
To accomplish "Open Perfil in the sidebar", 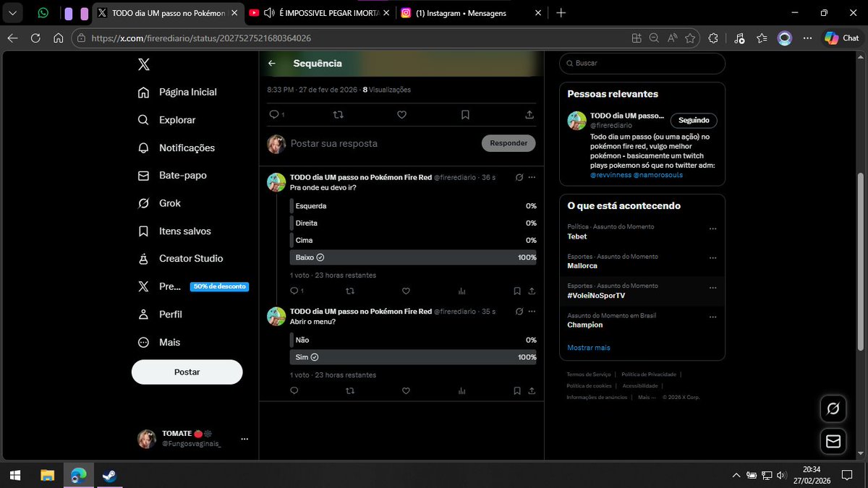I will pyautogui.click(x=160, y=314).
